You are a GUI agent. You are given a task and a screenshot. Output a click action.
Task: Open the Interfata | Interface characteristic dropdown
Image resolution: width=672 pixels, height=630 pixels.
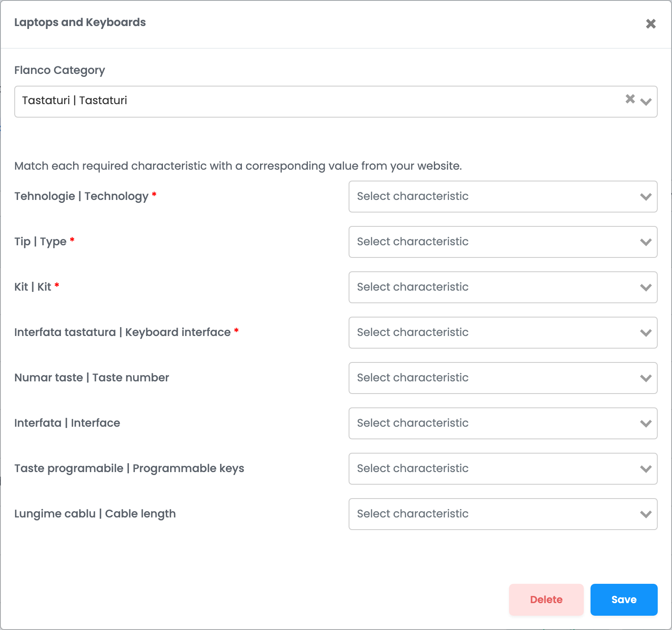coord(503,423)
